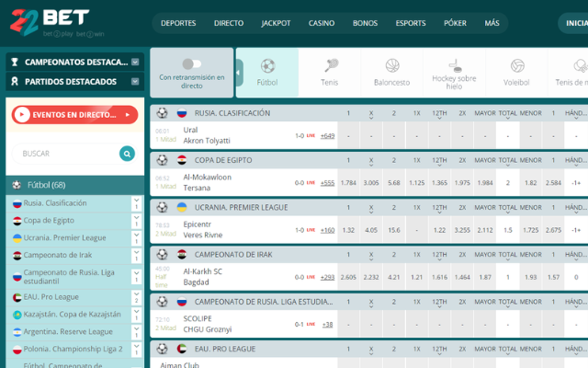The width and height of the screenshot is (588, 368).
Task: Click soccer ball icon in Ucrania Premier League header
Action: coord(162,207)
